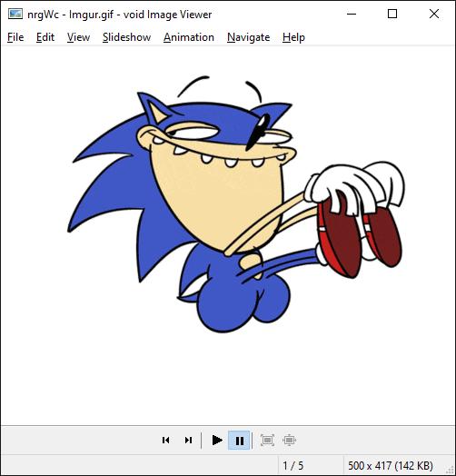The image size is (456, 476).
Task: Click the 1 / 5 frame counter
Action: [x=293, y=465]
